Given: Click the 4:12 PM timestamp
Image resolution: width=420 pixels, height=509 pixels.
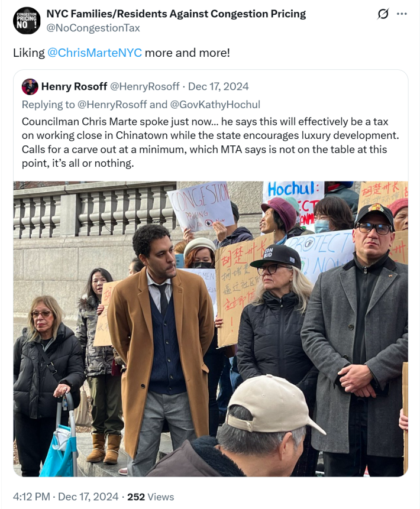Looking at the screenshot, I should tap(31, 497).
